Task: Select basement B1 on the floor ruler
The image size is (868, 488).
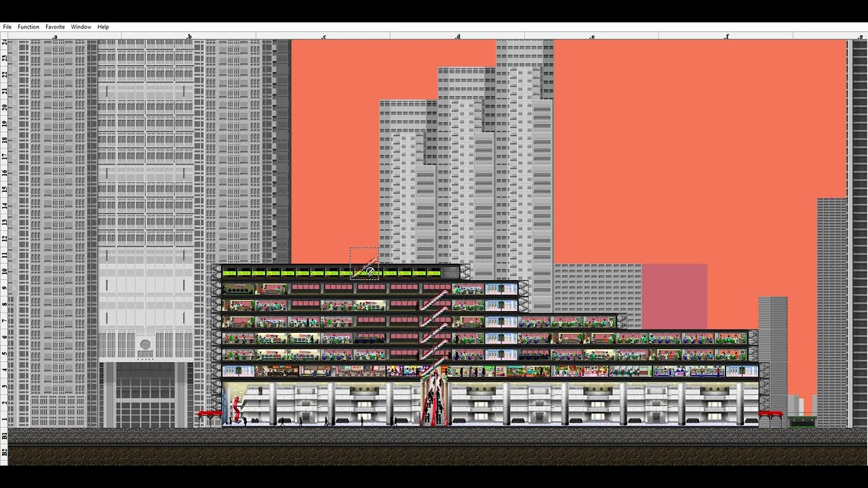Action: click(5, 435)
